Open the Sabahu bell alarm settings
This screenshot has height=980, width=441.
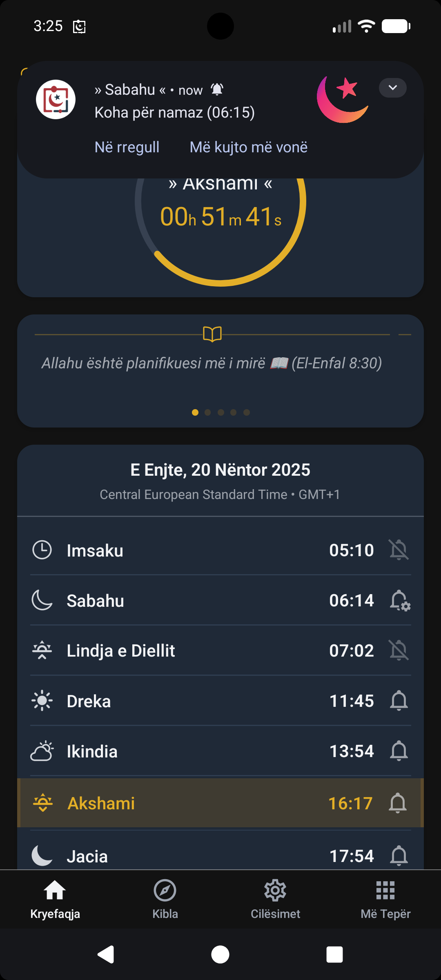pyautogui.click(x=399, y=601)
